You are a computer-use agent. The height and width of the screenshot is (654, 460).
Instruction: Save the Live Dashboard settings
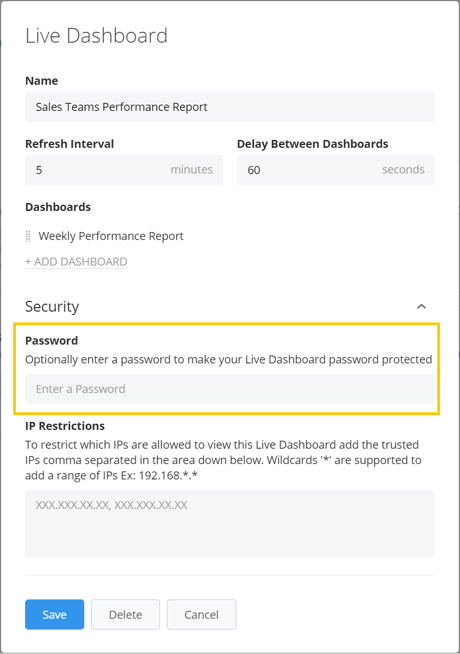55,614
